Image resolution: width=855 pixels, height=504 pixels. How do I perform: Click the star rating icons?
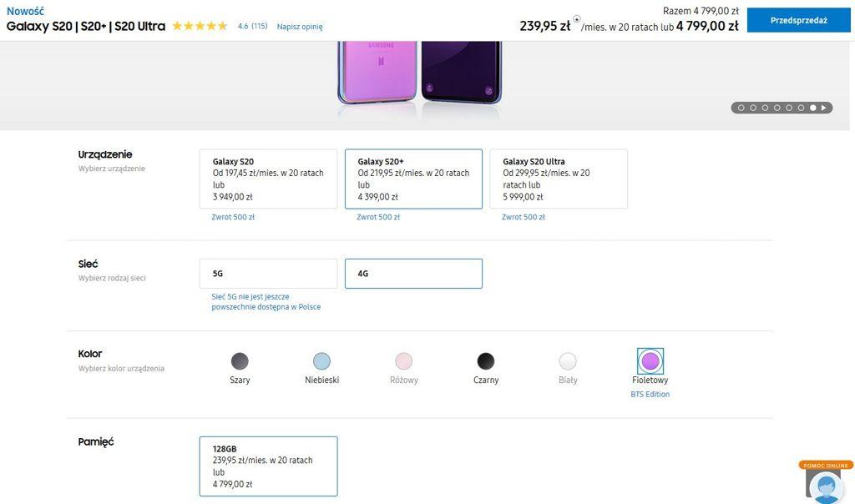click(x=200, y=27)
